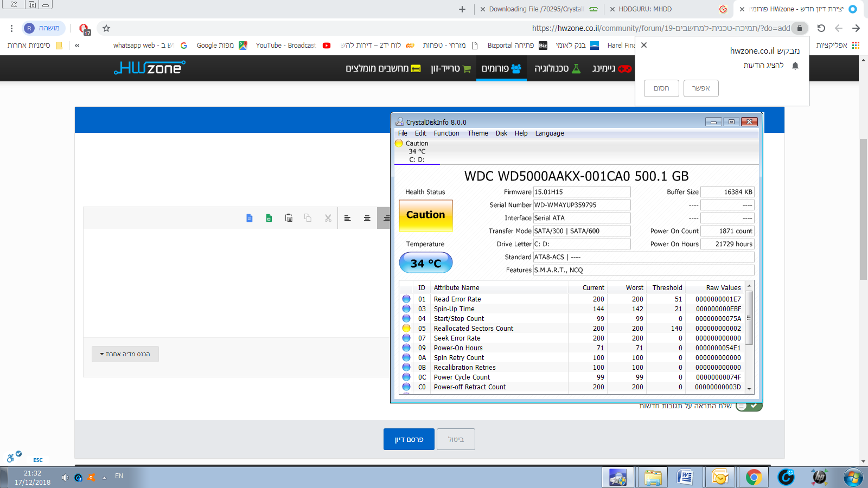The width and height of the screenshot is (868, 488).
Task: Click the bookmark star icon in address bar
Action: (106, 28)
